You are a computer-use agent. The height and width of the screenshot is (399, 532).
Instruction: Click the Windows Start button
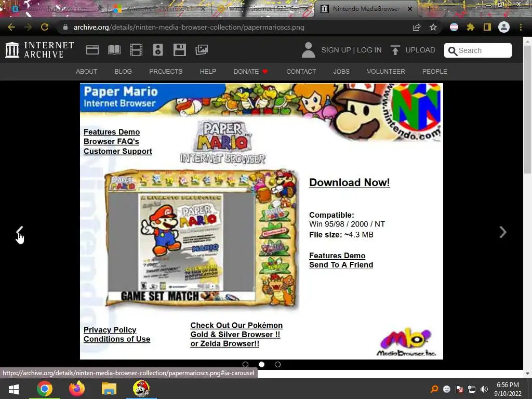tap(14, 389)
